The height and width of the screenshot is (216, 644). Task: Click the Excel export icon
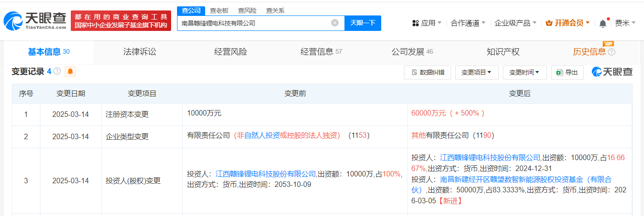[x=560, y=72]
